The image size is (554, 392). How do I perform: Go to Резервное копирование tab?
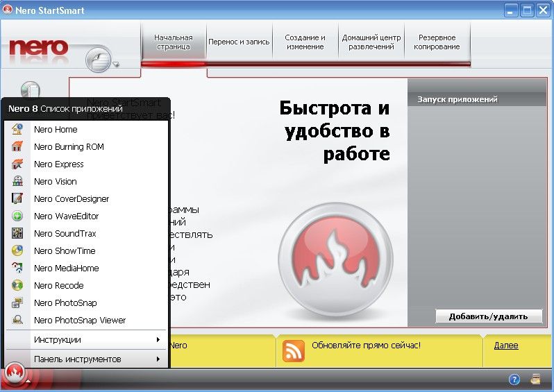click(437, 42)
